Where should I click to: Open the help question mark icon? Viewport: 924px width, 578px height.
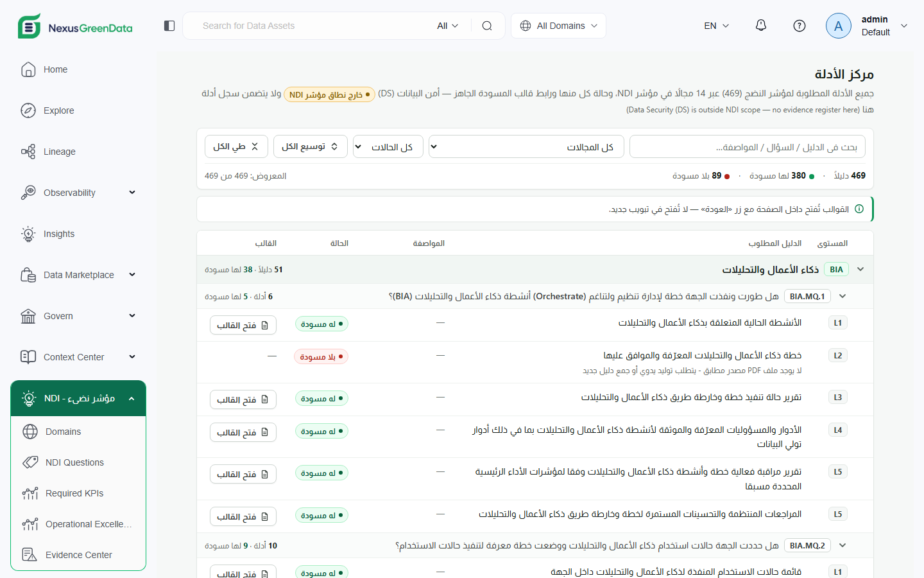coord(800,26)
